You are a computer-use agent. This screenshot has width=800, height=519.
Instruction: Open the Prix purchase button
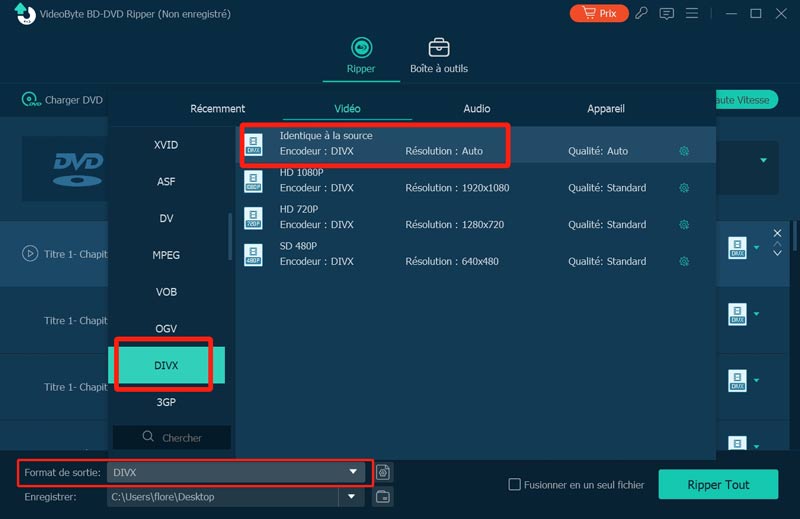pyautogui.click(x=598, y=13)
